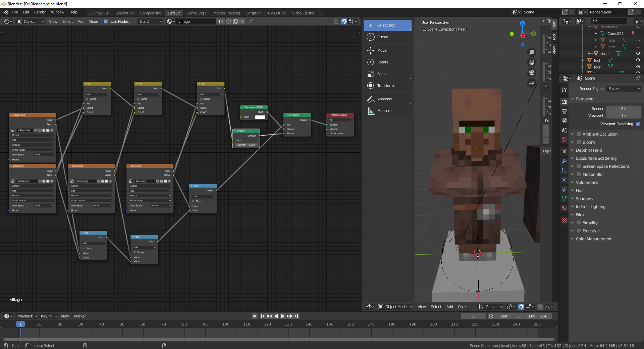This screenshot has height=349, width=644.
Task: Click the viewport zoom magnifier icon
Action: pos(532,52)
